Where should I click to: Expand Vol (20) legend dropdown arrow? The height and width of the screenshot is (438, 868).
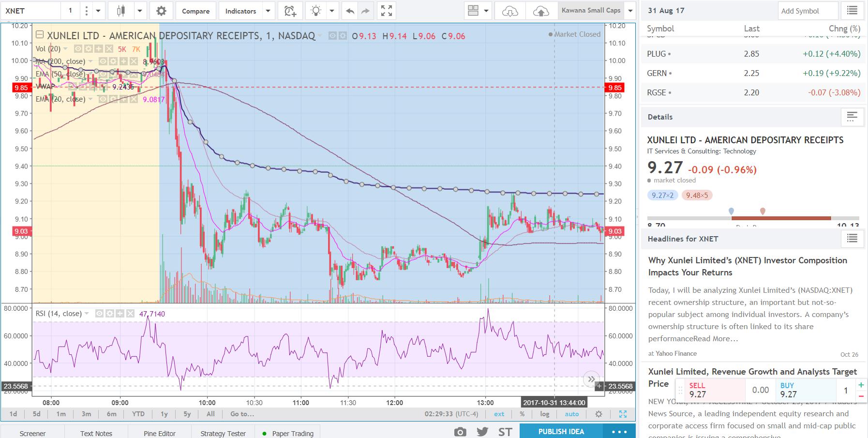pyautogui.click(x=65, y=49)
